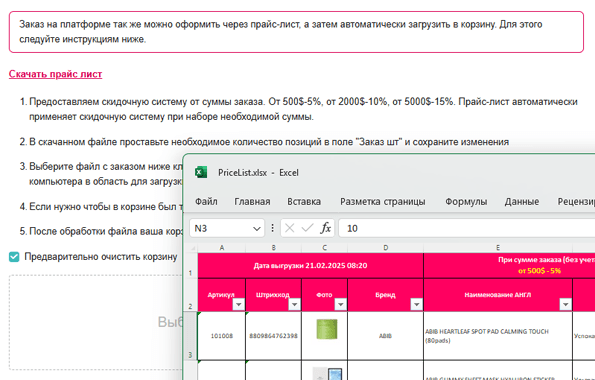
Task: Open the Файл menu in Excel
Action: tap(206, 202)
